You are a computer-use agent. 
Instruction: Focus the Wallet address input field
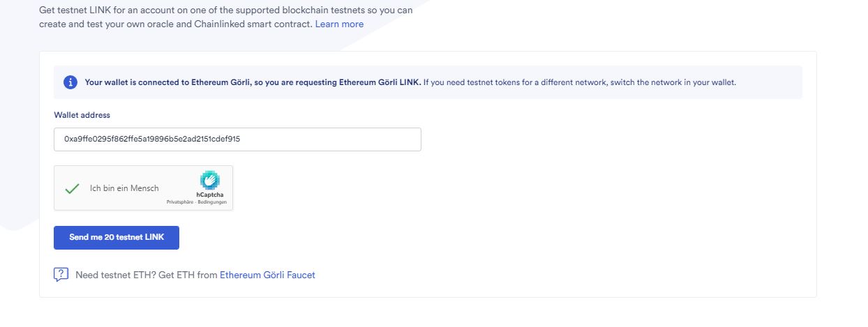237,139
